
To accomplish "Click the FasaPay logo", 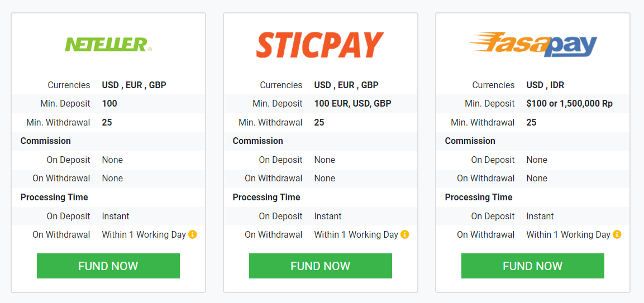I will click(533, 44).
